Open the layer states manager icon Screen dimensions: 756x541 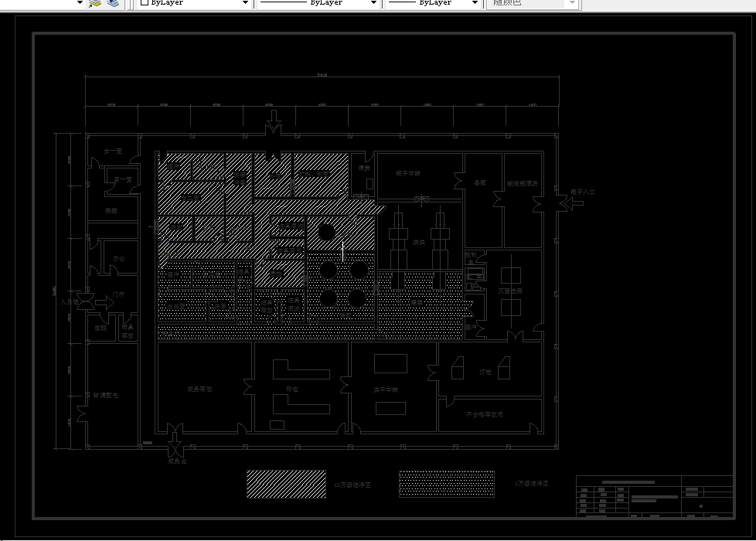[x=95, y=3]
